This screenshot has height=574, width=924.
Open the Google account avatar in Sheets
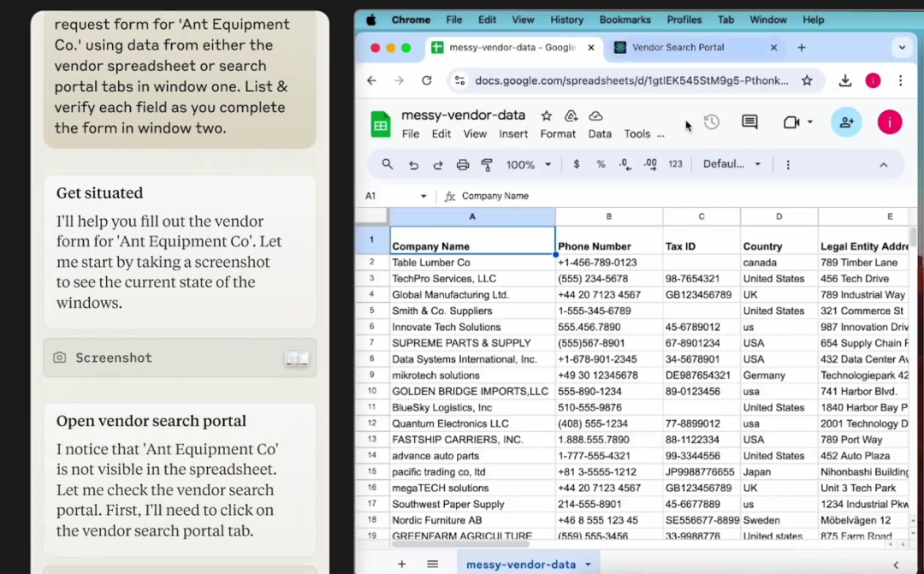point(889,122)
